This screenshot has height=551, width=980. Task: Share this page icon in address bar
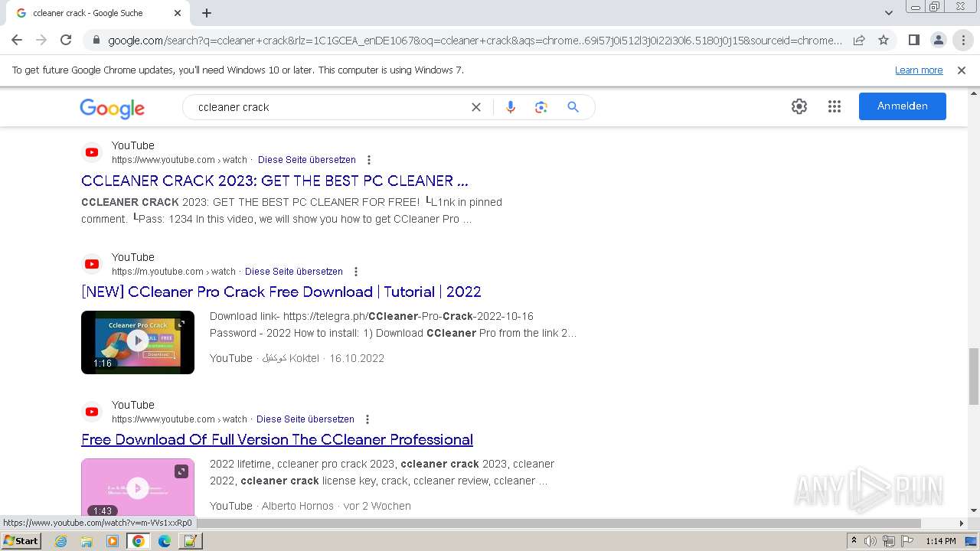click(x=859, y=41)
